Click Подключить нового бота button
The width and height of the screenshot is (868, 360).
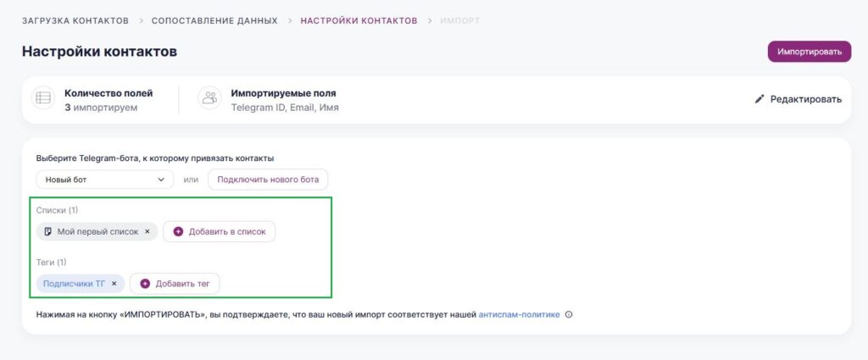click(268, 180)
